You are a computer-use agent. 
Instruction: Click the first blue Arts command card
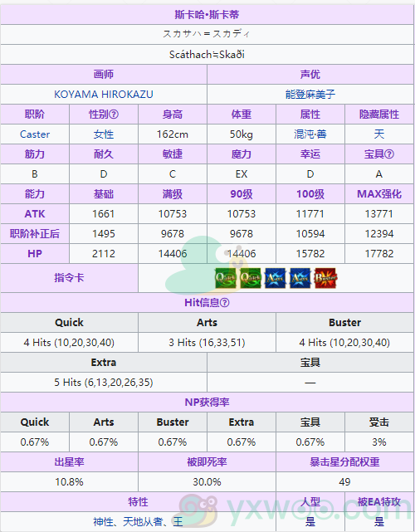[x=276, y=278]
